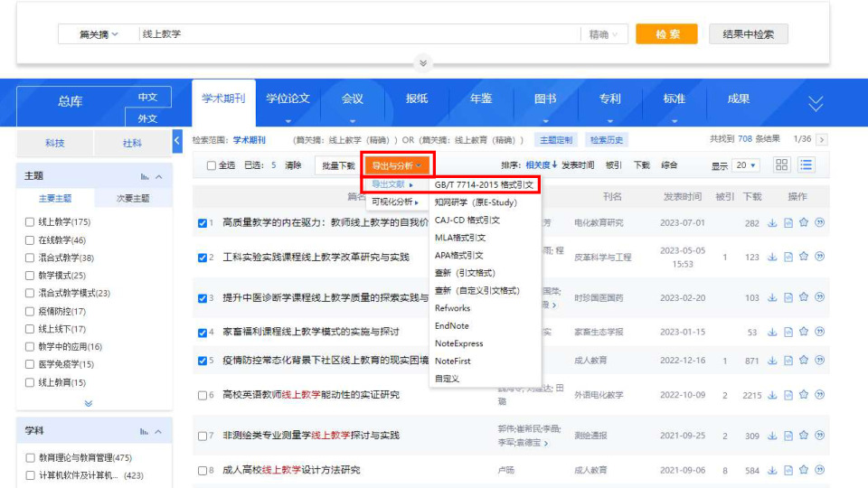
Task: Check the 全选 checkbox
Action: pyautogui.click(x=211, y=165)
